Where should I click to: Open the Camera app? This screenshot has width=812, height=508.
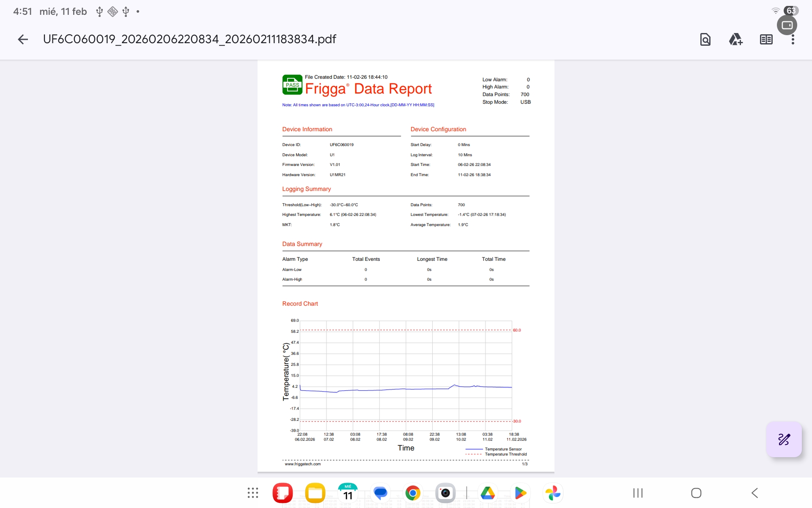click(x=445, y=493)
